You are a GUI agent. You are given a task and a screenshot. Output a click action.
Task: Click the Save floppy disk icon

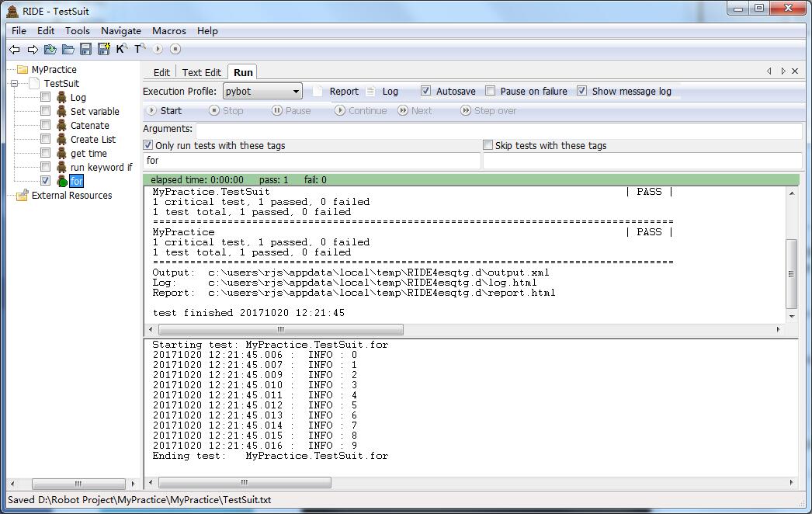pos(86,49)
